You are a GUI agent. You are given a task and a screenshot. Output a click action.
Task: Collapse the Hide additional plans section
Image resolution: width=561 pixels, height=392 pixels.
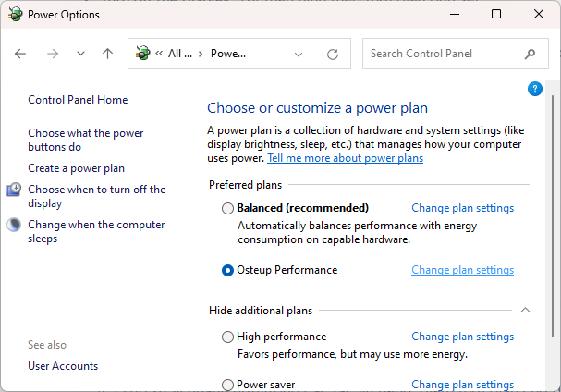526,310
